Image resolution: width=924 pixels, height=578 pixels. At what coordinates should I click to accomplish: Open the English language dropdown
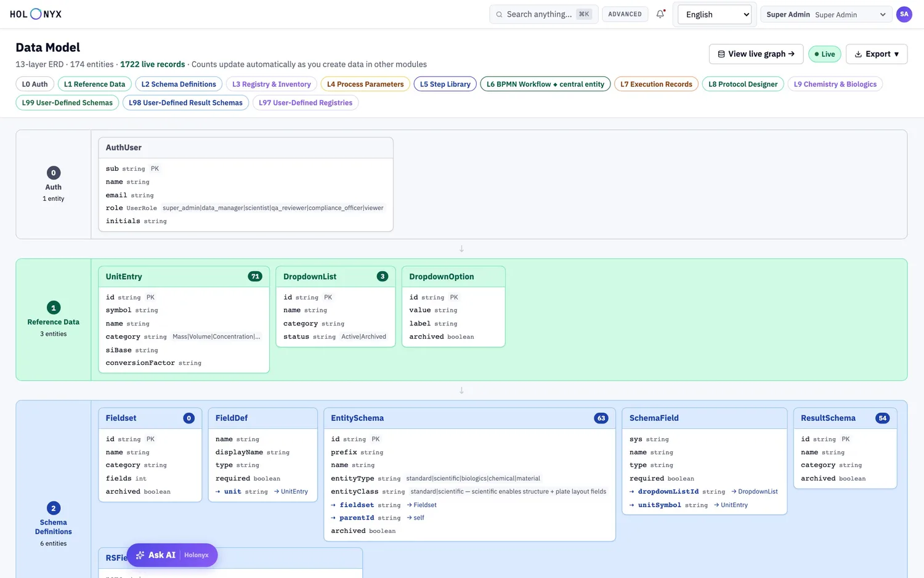pos(715,14)
